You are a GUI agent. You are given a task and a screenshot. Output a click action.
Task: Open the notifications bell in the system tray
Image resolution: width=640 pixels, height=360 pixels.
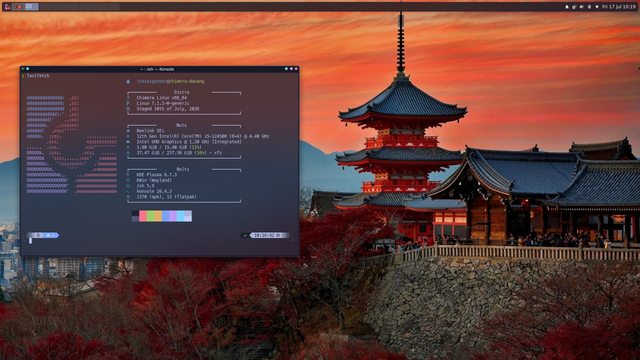pos(567,7)
